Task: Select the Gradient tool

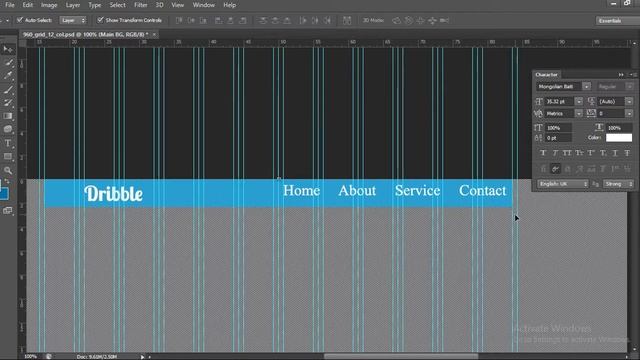Action: coord(8,116)
